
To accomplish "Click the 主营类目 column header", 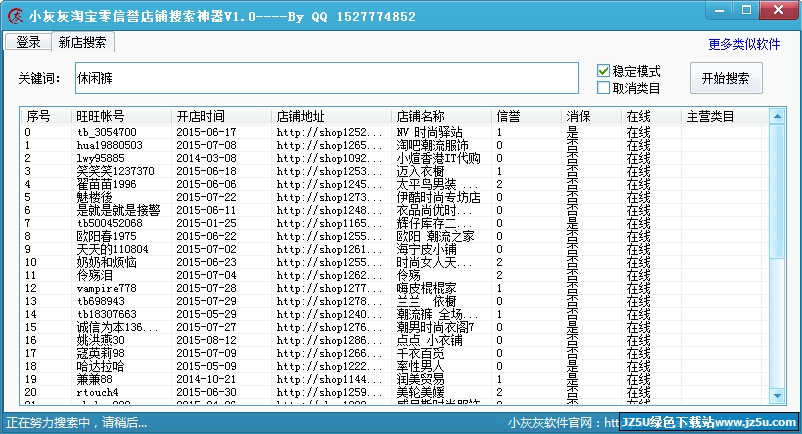I will point(725,116).
